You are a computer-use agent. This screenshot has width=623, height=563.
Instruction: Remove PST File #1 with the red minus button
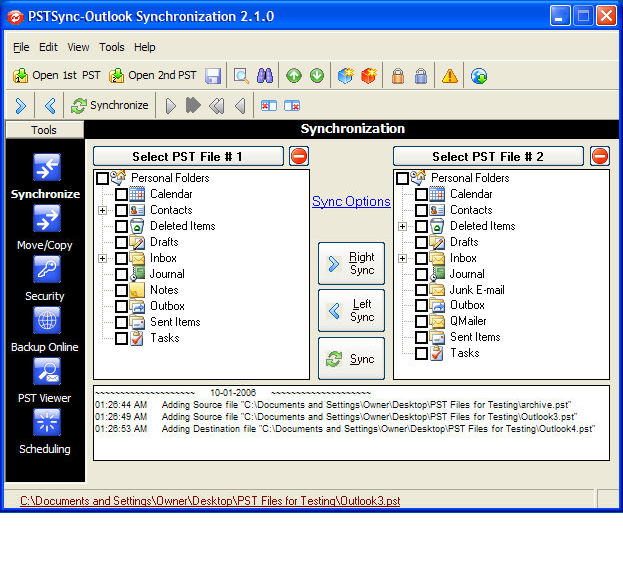pyautogui.click(x=299, y=156)
